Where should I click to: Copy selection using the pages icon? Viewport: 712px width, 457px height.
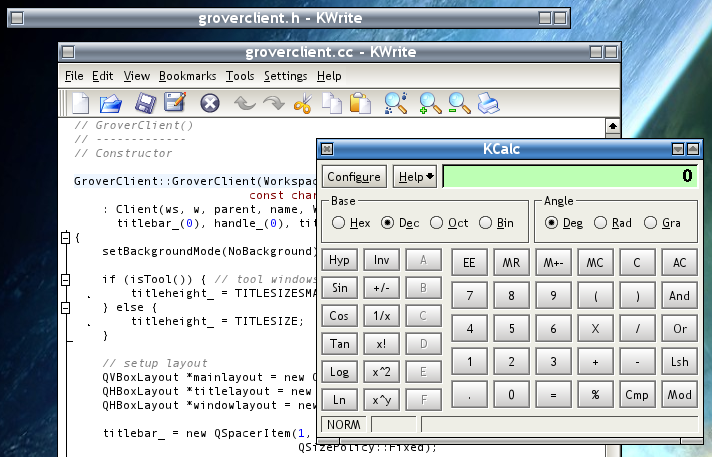tap(331, 103)
